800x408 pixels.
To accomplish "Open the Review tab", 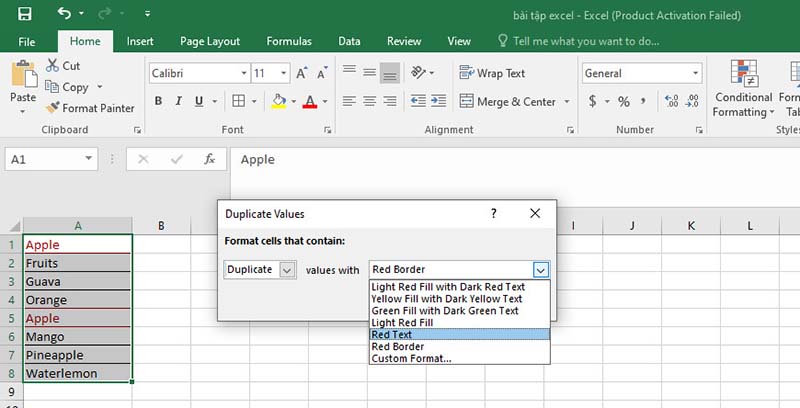I will click(x=404, y=41).
